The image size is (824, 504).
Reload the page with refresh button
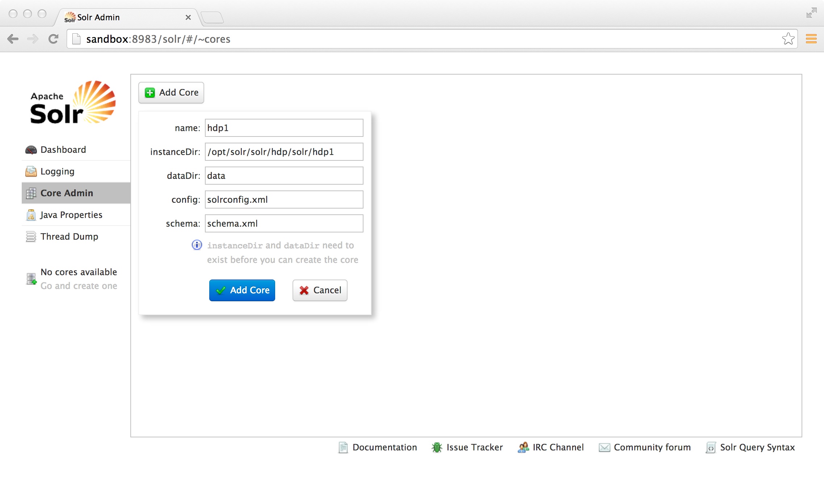pos(53,39)
